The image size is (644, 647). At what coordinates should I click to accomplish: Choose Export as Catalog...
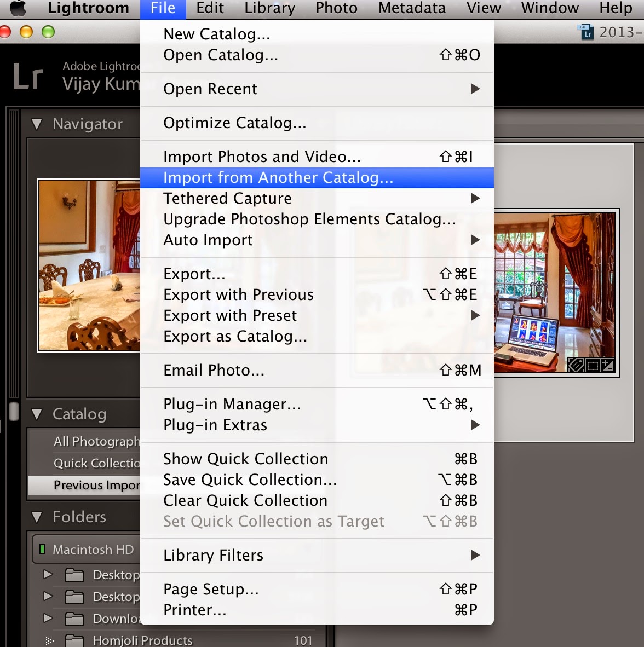[x=317, y=336]
